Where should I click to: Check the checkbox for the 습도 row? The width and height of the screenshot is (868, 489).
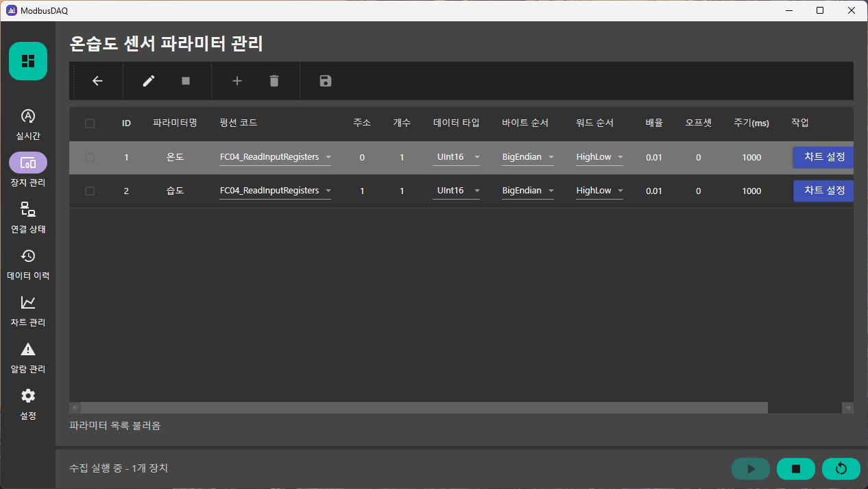[90, 191]
